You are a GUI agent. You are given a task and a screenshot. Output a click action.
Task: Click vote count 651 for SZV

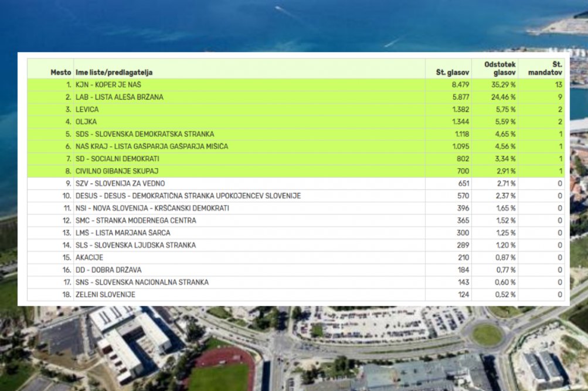point(464,183)
